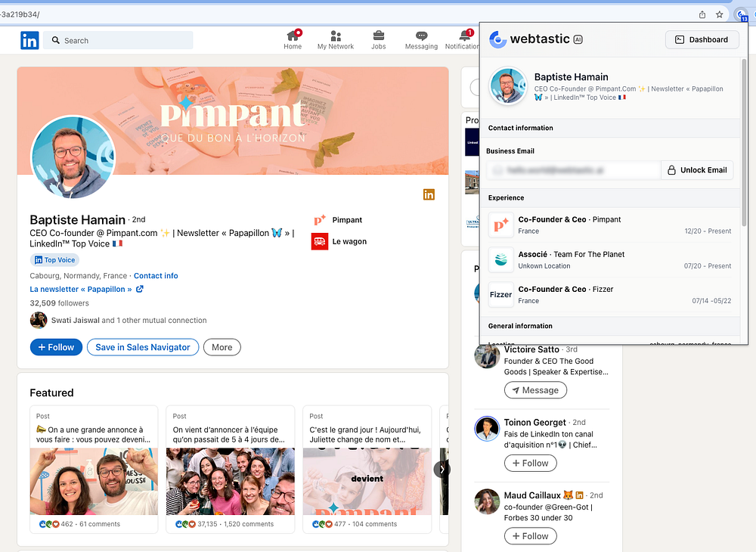Click 'Associé · Team For The Planet' row
Viewport: 756px width, 552px height.
(610, 259)
